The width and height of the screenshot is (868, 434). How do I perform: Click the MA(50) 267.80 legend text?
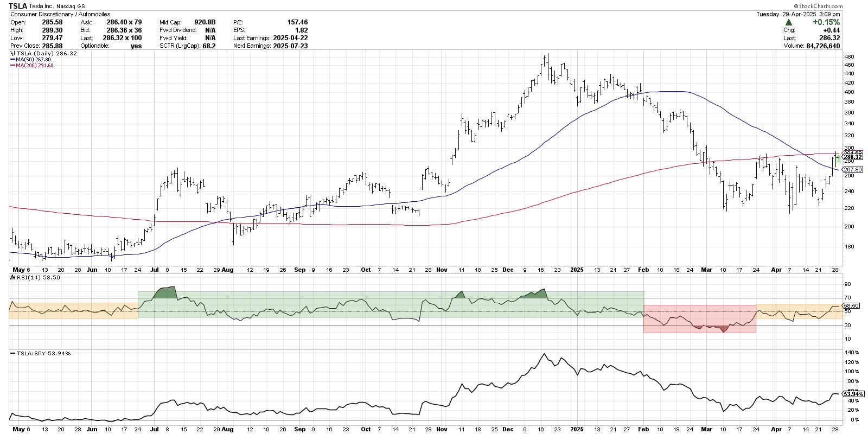(x=33, y=60)
